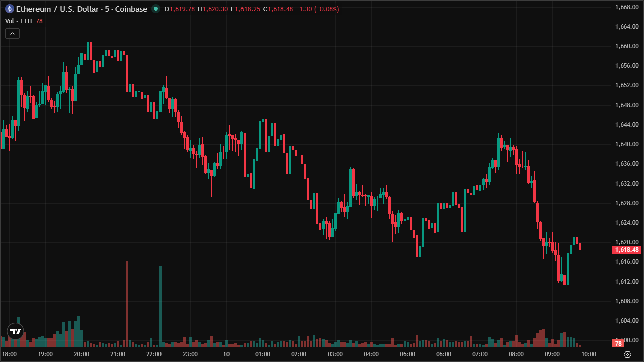Click the 21:00 time axis label
The image size is (644, 362).
[118, 354]
